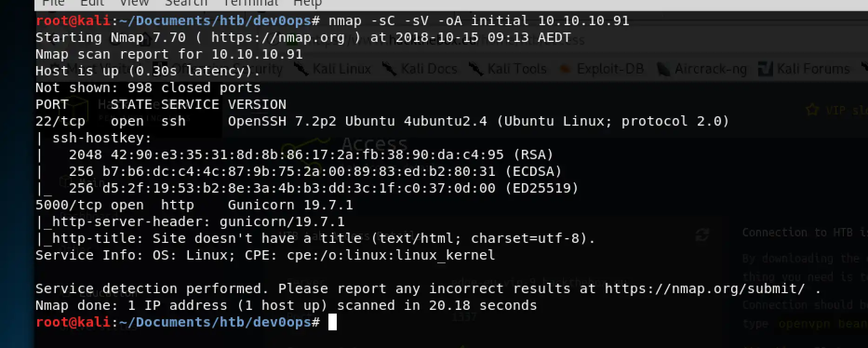Image resolution: width=868 pixels, height=348 pixels.
Task: Click the IP 10.10.10.91 in the nmap command
Action: click(x=583, y=21)
